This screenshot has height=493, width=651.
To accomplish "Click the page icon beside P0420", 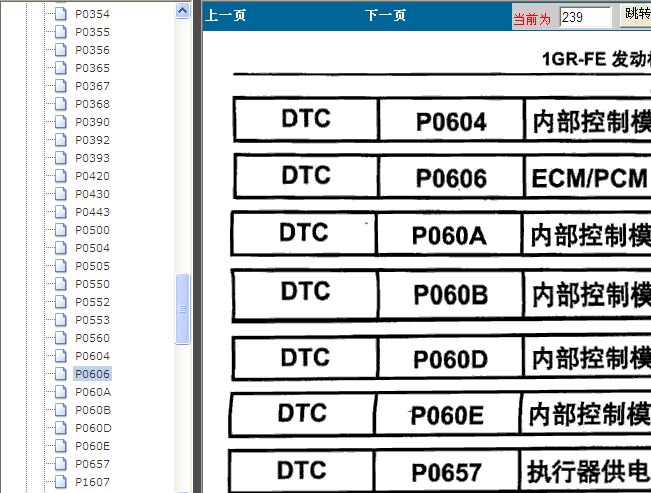I will click(x=61, y=176).
